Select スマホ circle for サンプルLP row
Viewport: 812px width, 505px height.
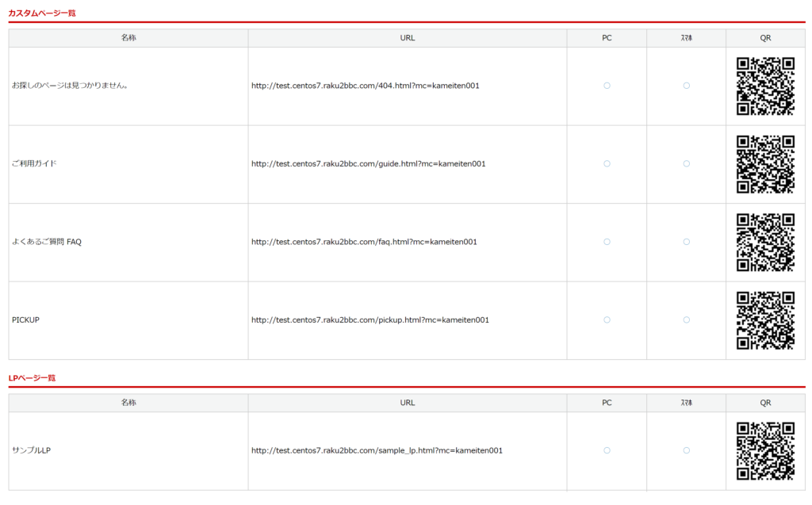[x=686, y=450]
